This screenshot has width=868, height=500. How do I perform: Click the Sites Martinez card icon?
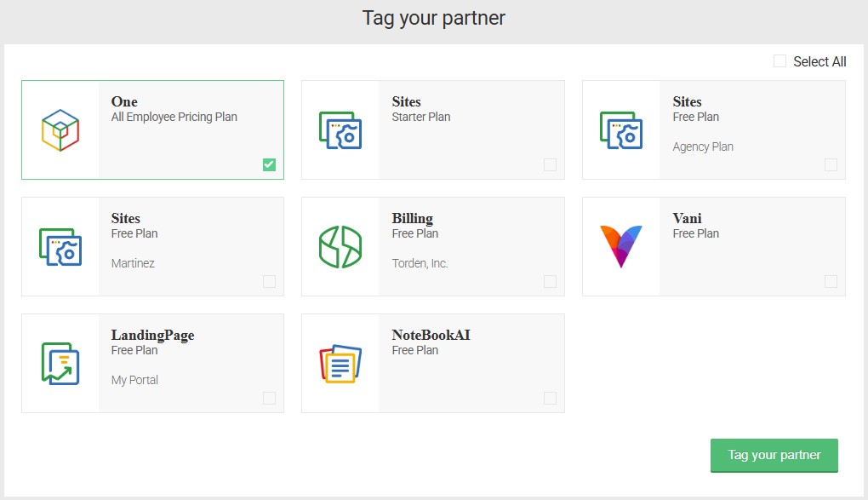click(x=60, y=247)
